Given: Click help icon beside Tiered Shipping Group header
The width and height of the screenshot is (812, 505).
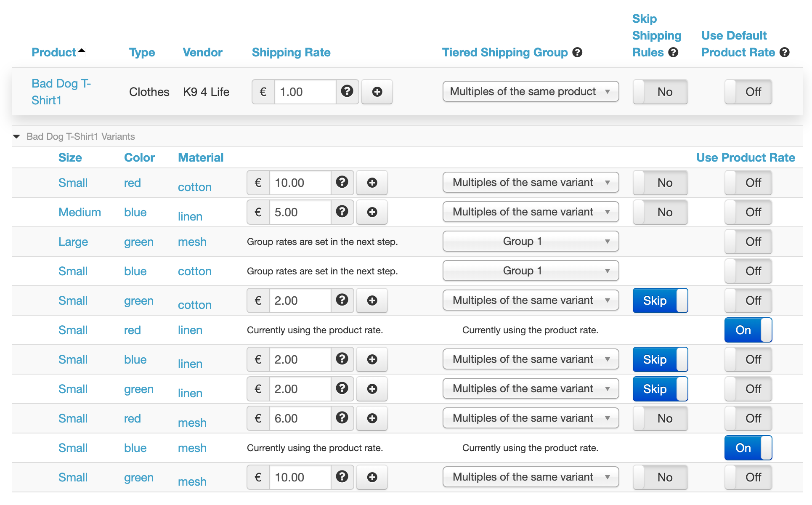Looking at the screenshot, I should pyautogui.click(x=578, y=53).
